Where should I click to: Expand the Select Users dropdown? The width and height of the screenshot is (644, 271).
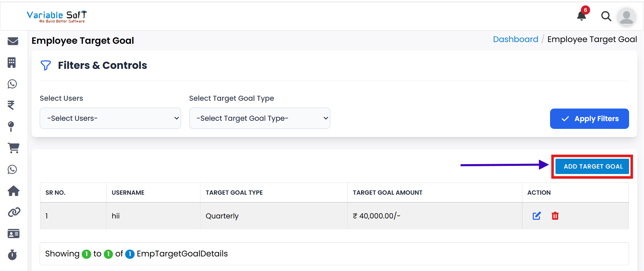110,118
